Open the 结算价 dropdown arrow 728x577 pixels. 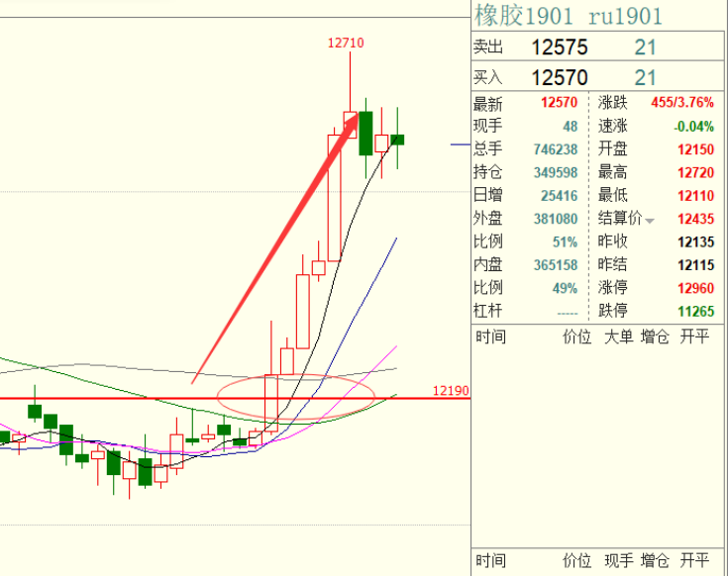pos(650,222)
